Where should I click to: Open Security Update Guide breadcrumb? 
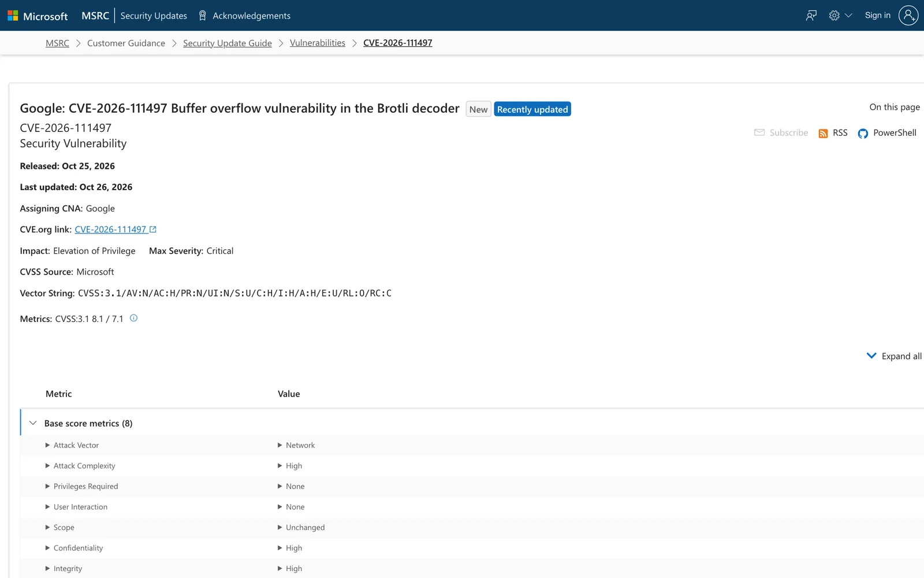(227, 43)
